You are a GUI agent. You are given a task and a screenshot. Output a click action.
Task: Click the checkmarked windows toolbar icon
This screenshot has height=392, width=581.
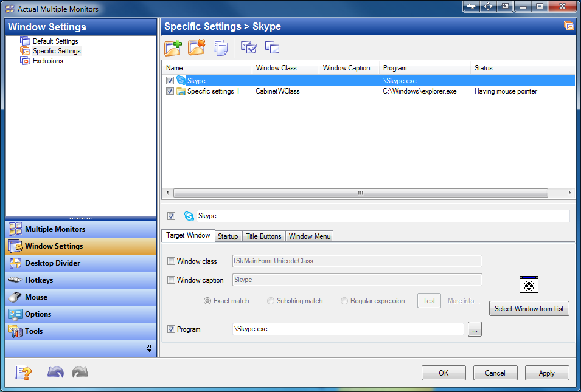[x=248, y=47]
